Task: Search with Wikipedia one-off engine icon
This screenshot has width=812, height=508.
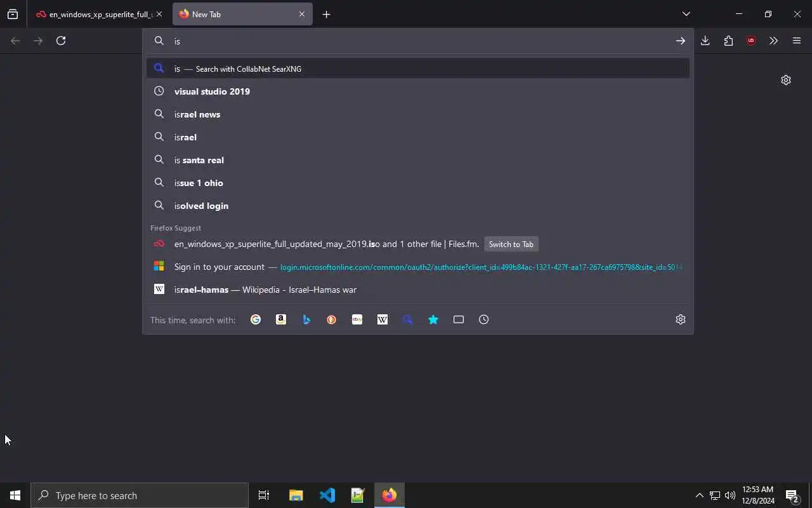Action: (x=383, y=319)
